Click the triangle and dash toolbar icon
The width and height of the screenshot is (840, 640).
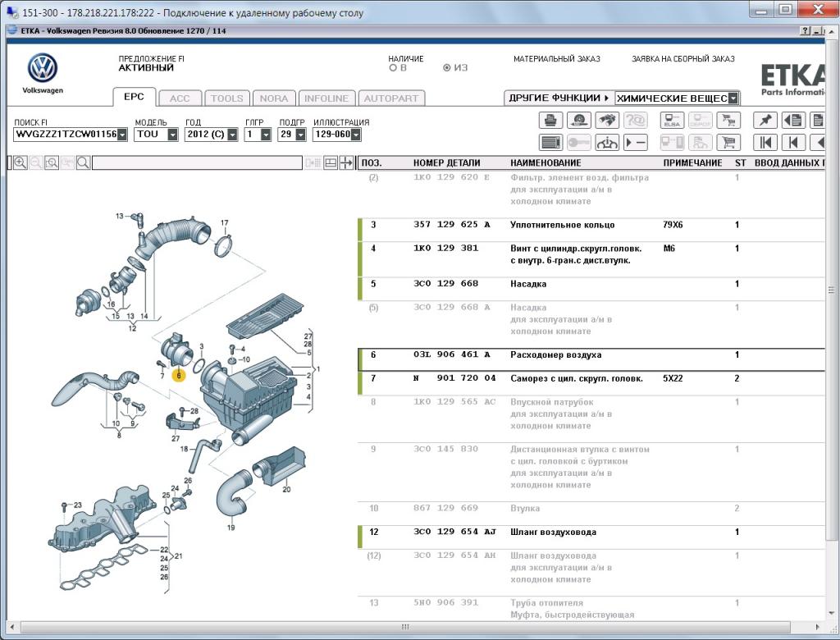click(636, 143)
